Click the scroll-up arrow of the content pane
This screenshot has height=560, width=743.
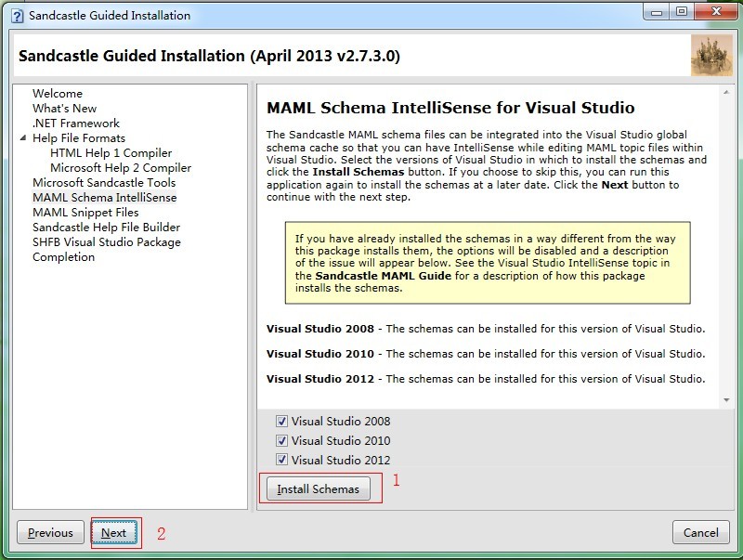726,92
